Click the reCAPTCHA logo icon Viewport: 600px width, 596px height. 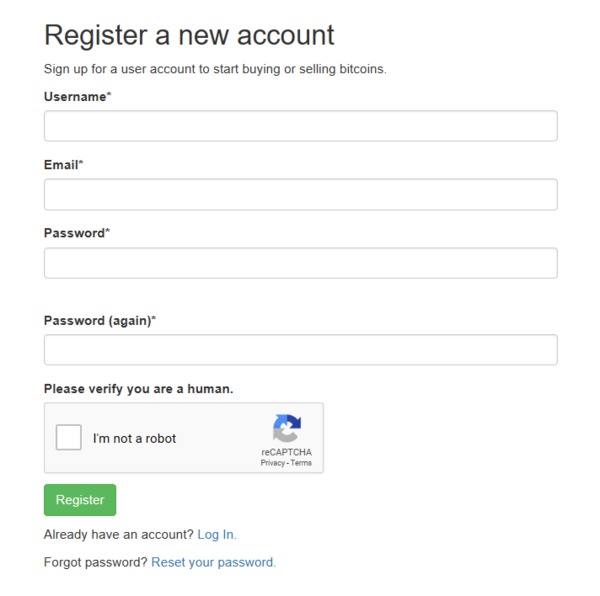coord(287,428)
